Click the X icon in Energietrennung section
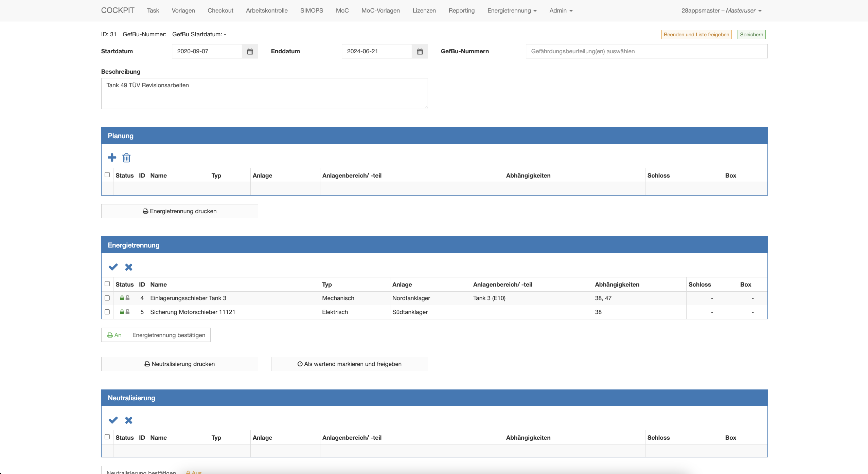This screenshot has height=474, width=868. point(128,267)
